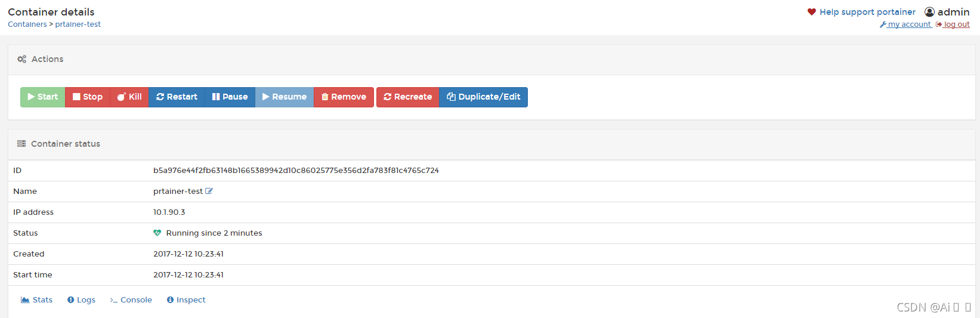The width and height of the screenshot is (980, 318).
Task: Kill the running container
Action: 129,97
